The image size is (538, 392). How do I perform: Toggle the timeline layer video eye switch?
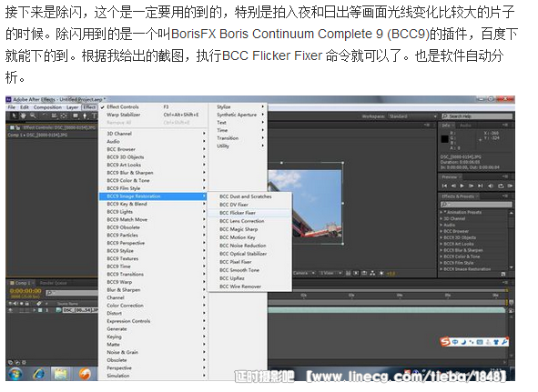(x=10, y=310)
